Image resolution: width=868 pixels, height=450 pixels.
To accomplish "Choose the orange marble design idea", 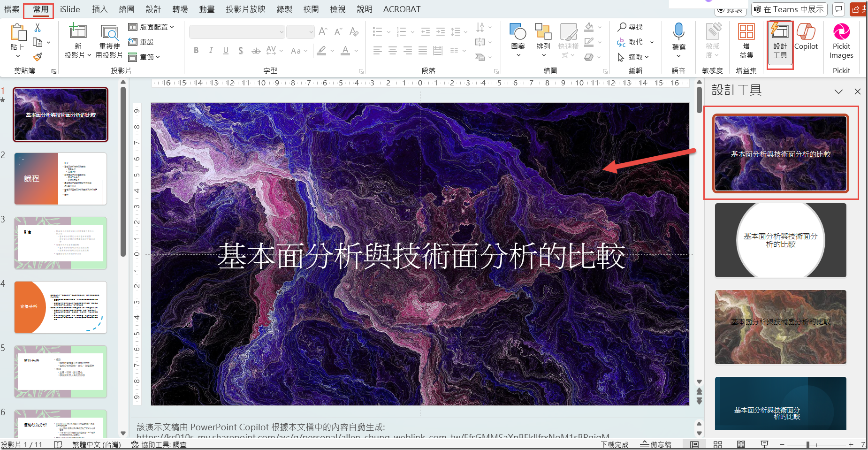I will (780, 327).
